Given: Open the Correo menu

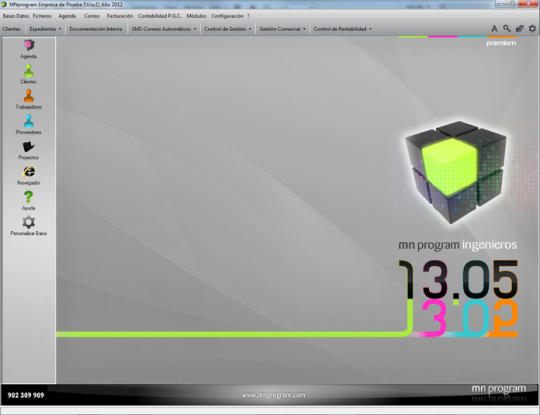Looking at the screenshot, I should pyautogui.click(x=92, y=16).
